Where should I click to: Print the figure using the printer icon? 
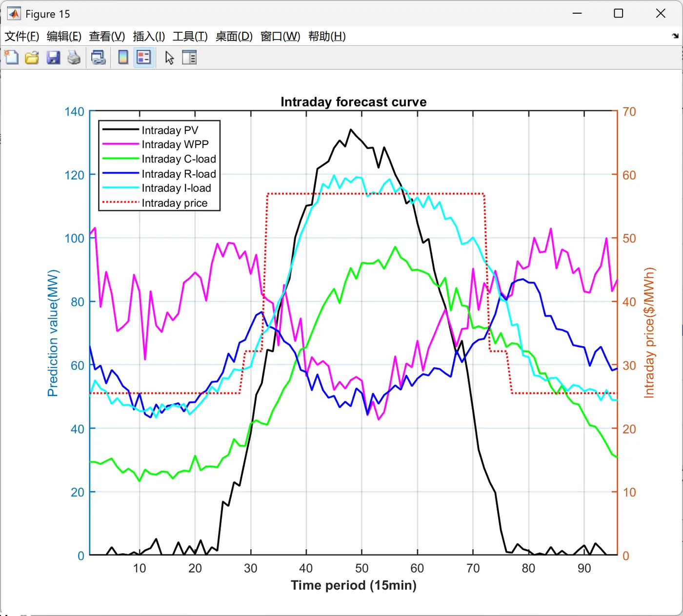(74, 58)
